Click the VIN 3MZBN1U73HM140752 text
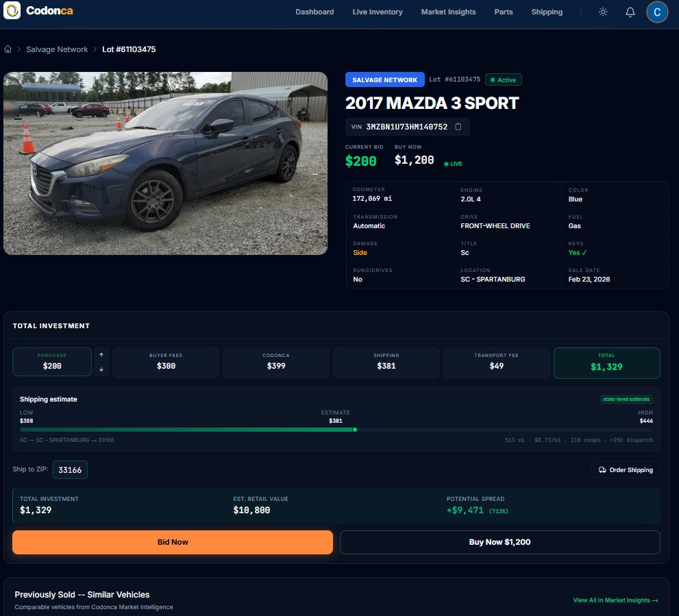The width and height of the screenshot is (679, 616). click(x=406, y=127)
